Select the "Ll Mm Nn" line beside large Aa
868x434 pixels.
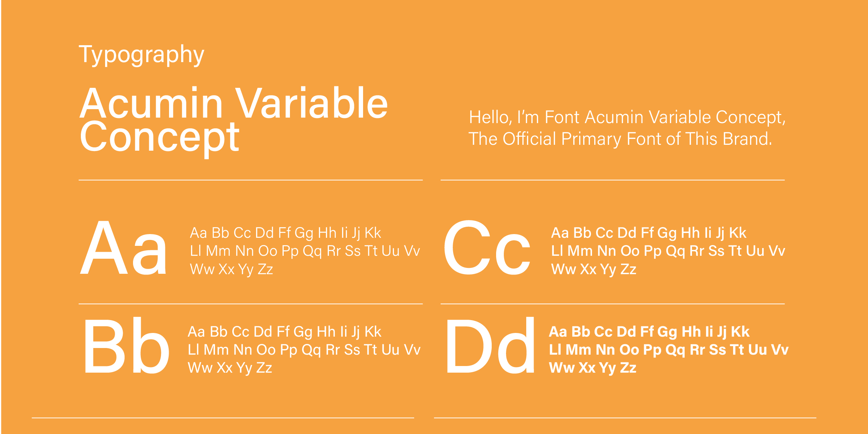pos(305,251)
